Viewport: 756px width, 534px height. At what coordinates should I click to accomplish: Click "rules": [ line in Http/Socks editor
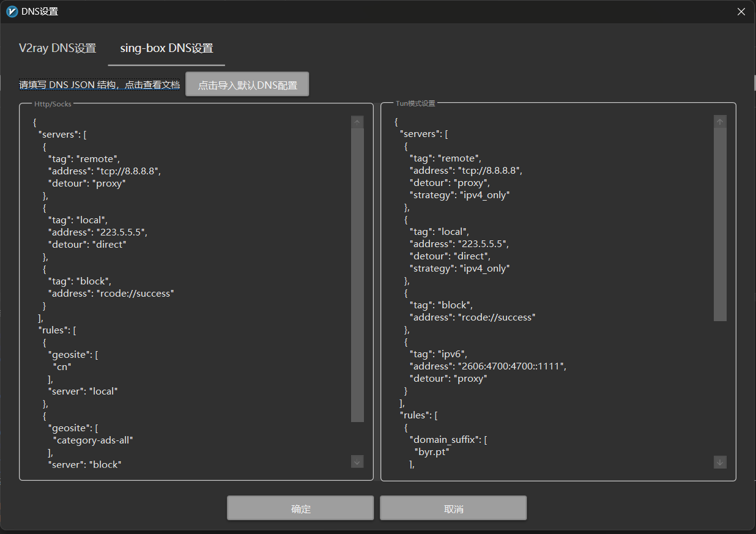click(x=57, y=330)
